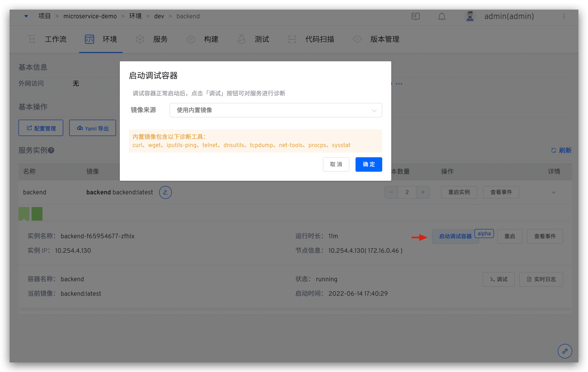Image resolution: width=588 pixels, height=372 pixels.
Task: Open the project breadcrumb selector arrow
Action: click(26, 16)
